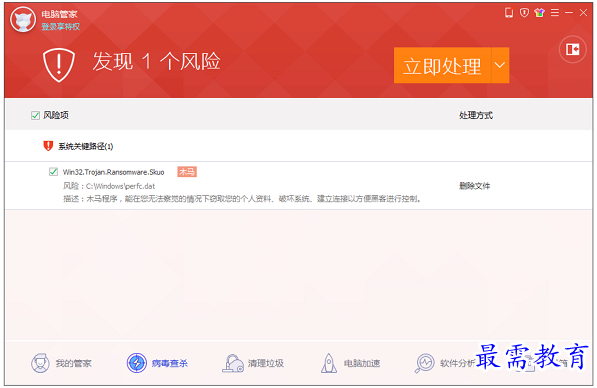
Task: Close the 电脑管家 window
Action: pos(583,13)
